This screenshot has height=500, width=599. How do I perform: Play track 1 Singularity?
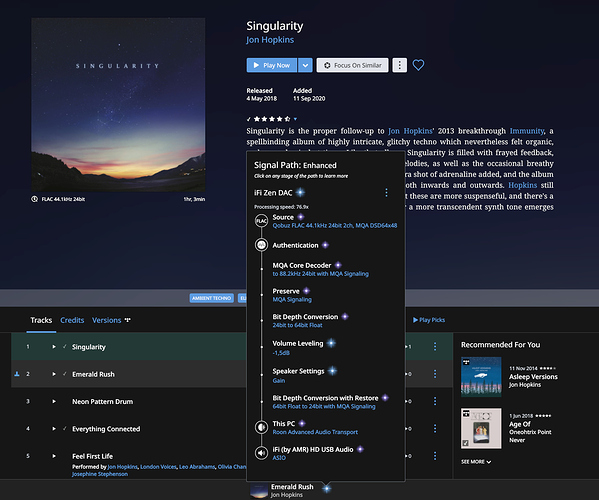pyautogui.click(x=54, y=347)
